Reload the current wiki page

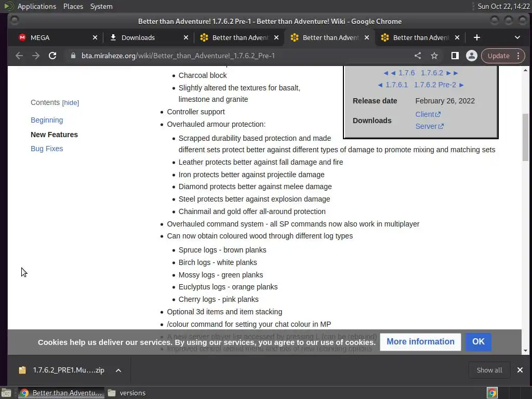coord(52,56)
